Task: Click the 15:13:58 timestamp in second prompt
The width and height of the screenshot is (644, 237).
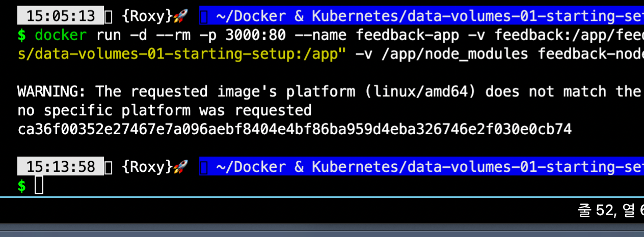Action: click(x=61, y=166)
